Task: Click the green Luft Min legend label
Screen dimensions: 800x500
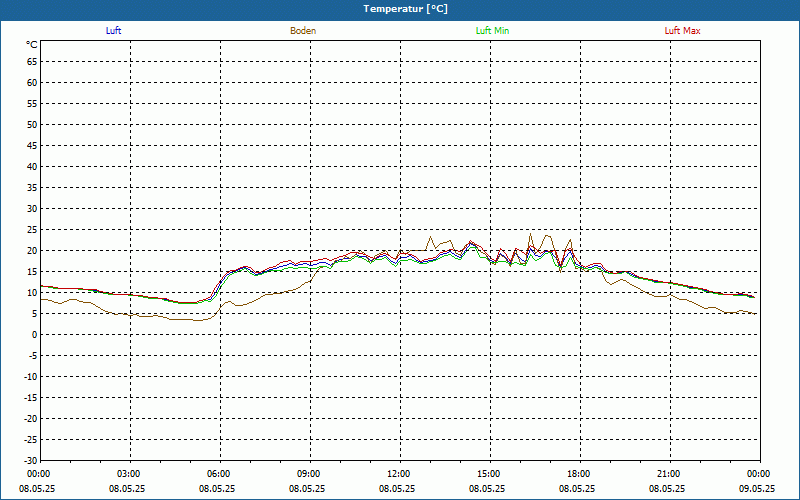Action: click(x=492, y=31)
